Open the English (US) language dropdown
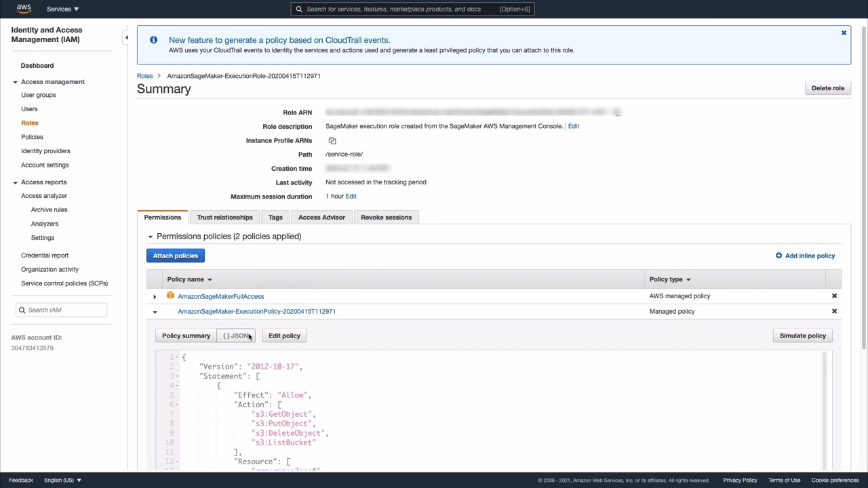 (62, 480)
